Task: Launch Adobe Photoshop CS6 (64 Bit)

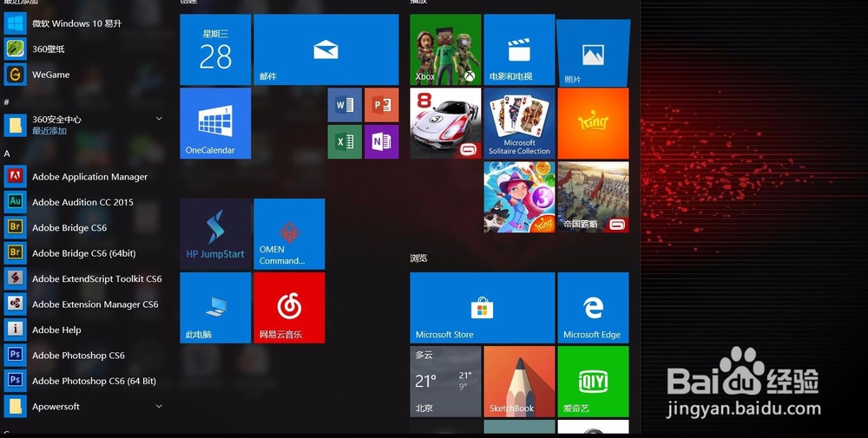Action: pos(84,381)
